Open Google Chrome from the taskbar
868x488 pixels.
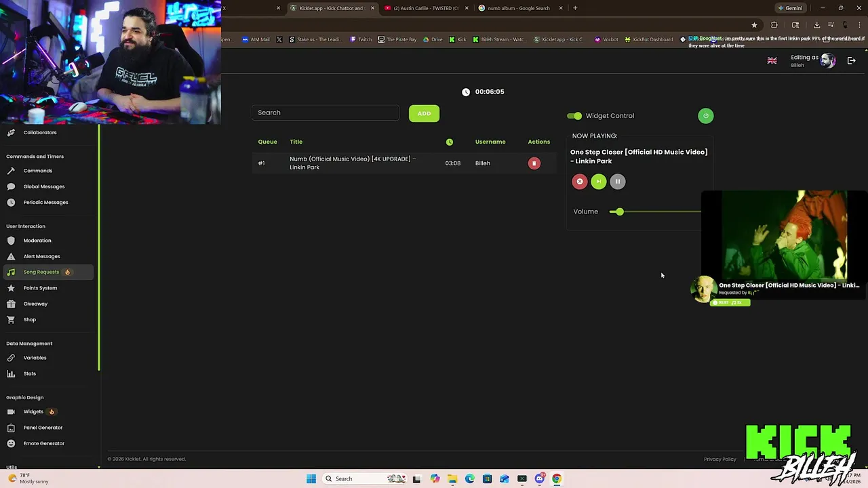coord(556,479)
